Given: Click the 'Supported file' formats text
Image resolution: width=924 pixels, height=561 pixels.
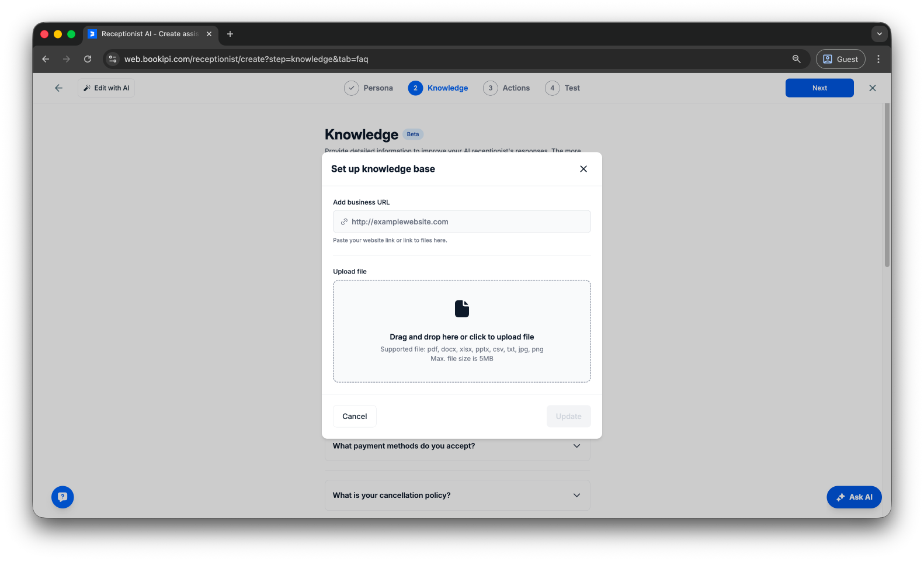Looking at the screenshot, I should 461,349.
